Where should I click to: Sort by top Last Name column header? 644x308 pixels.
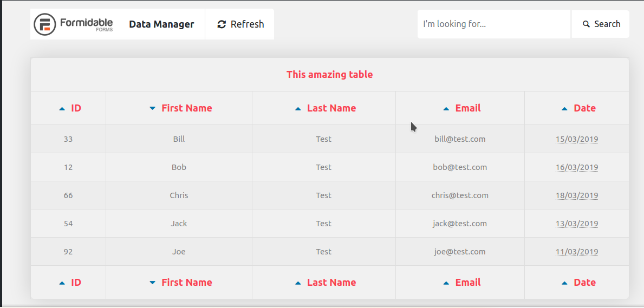coord(331,108)
